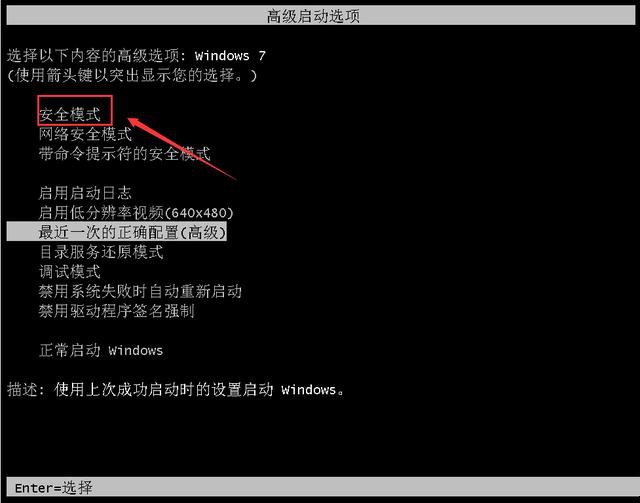Click the 高级启动选项 title bar

[320, 16]
